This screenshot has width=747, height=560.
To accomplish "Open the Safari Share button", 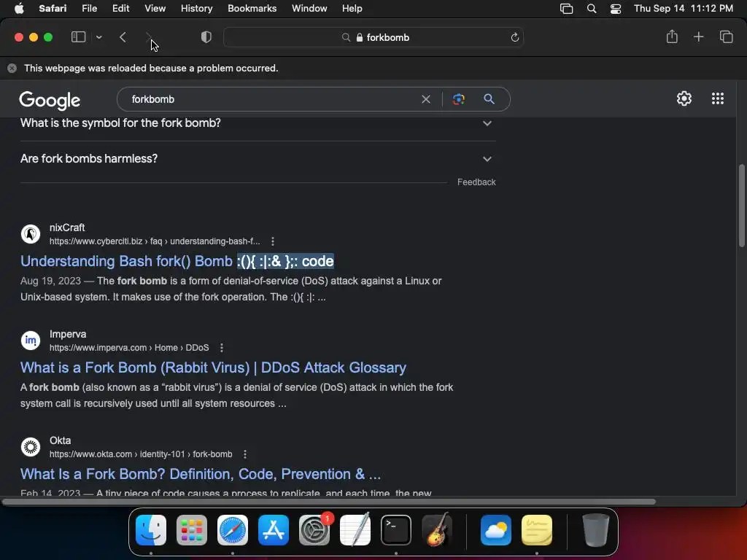I will pyautogui.click(x=672, y=36).
